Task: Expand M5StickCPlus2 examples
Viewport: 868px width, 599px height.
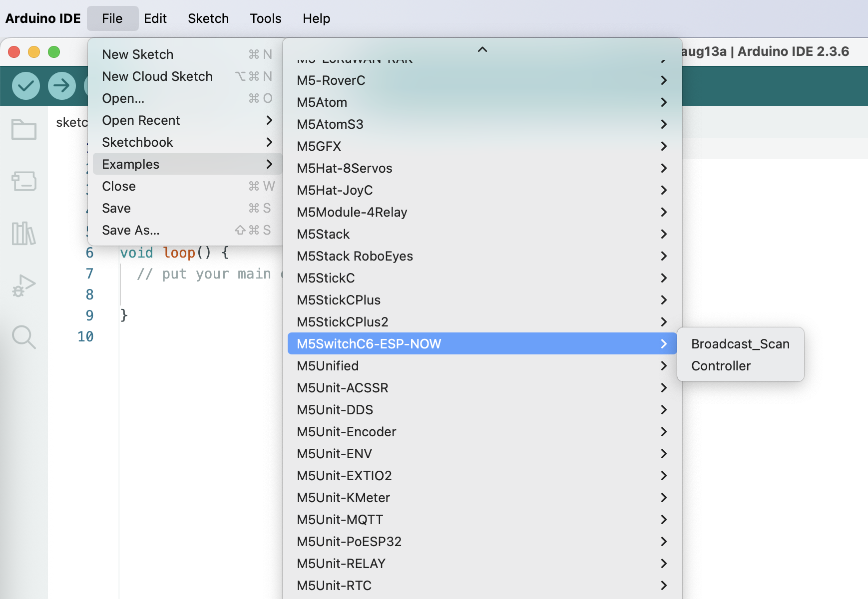Action: (x=482, y=322)
